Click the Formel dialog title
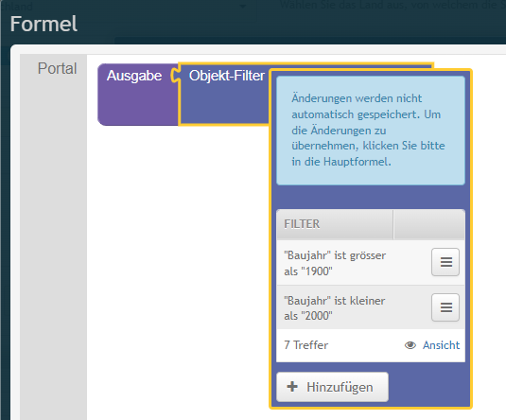 click(44, 24)
